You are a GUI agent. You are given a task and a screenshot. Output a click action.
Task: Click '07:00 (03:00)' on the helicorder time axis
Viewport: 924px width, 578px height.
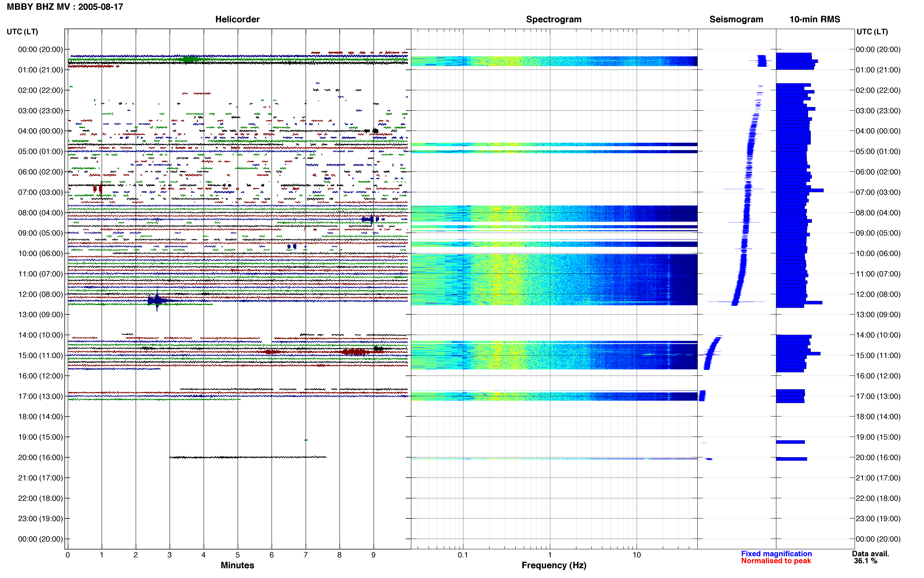click(41, 192)
